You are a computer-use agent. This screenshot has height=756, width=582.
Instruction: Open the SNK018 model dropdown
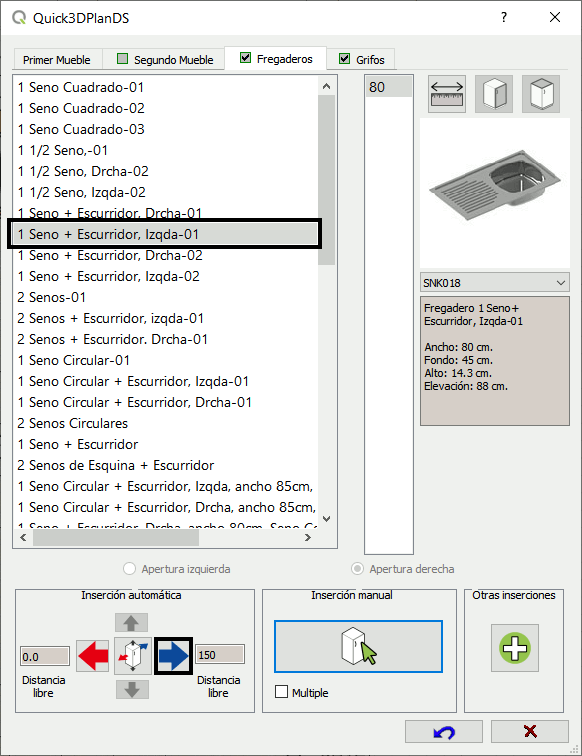tap(495, 283)
